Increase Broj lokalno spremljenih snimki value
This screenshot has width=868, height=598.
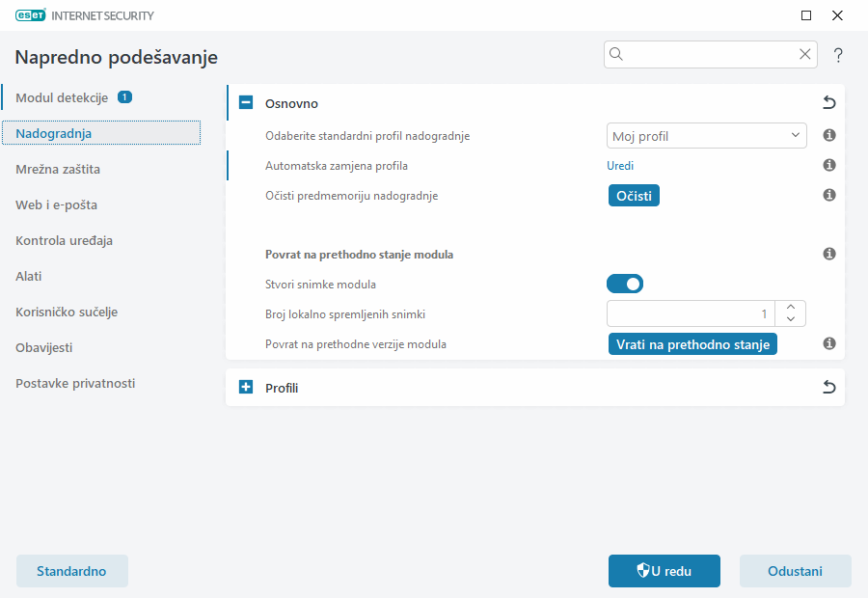click(791, 308)
